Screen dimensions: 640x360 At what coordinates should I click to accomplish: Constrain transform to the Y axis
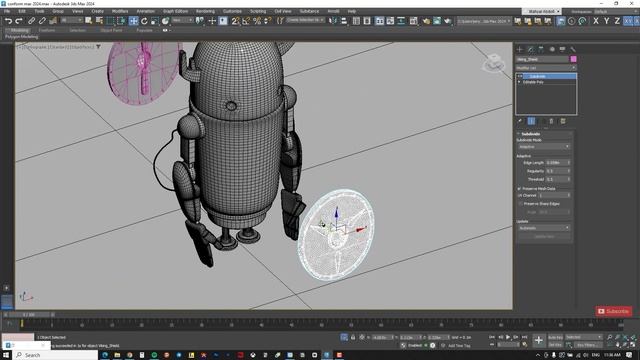[606, 21]
